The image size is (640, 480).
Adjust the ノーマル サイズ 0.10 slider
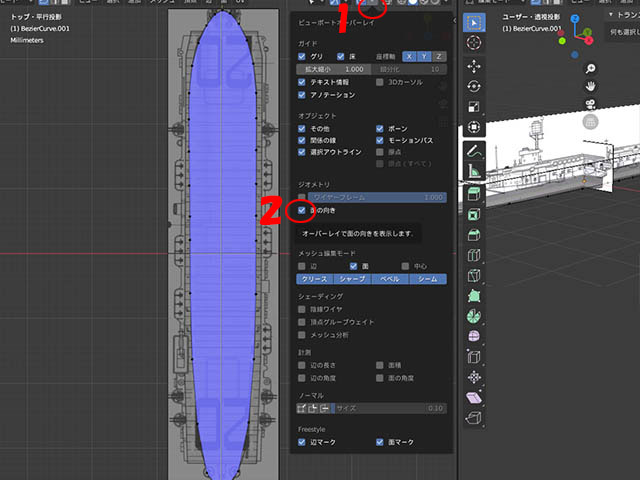388,408
